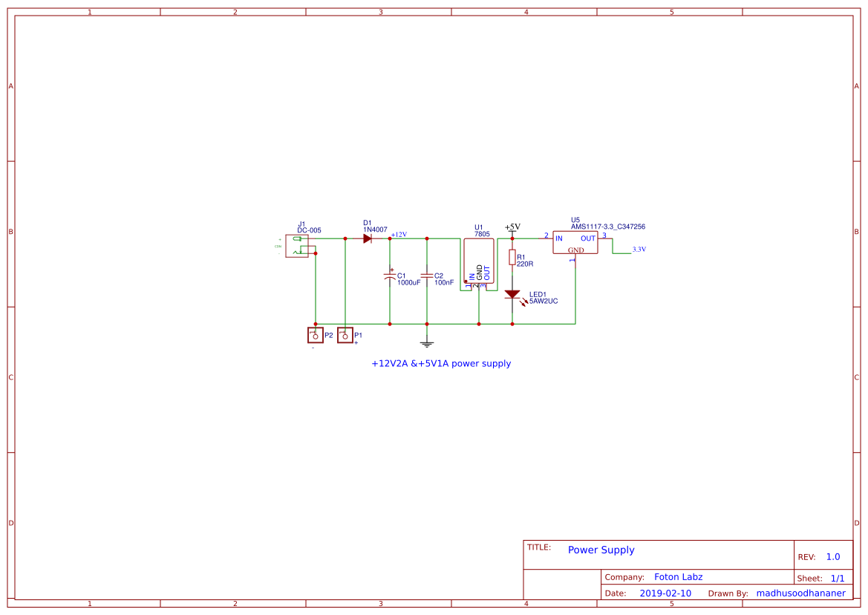Click the blue +12V2A & +5V1A description text

(x=440, y=364)
